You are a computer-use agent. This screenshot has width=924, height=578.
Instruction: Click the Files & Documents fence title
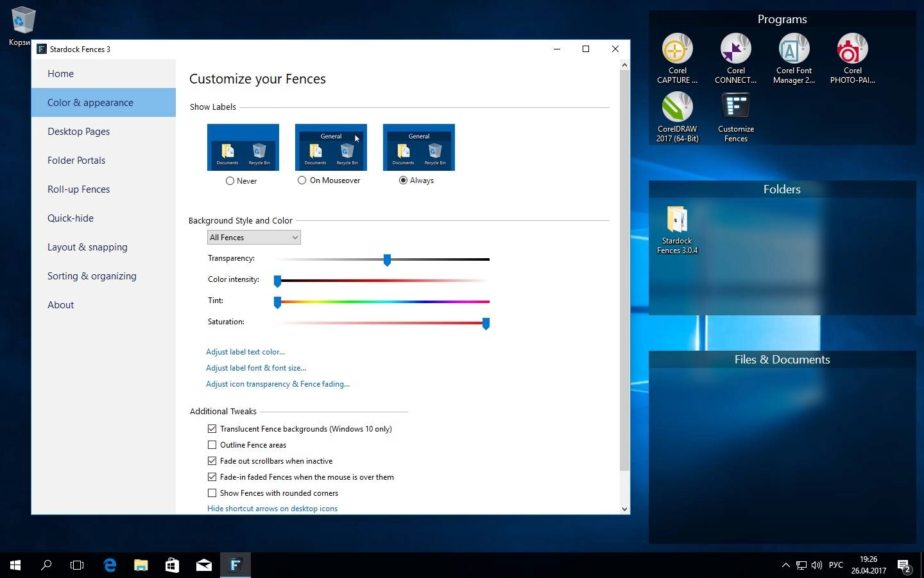[782, 360]
